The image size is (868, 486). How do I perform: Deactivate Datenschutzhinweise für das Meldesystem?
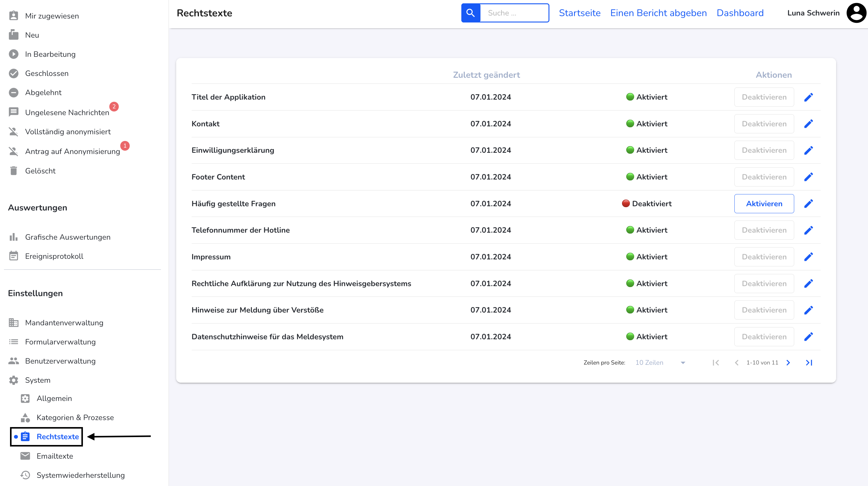[764, 337]
